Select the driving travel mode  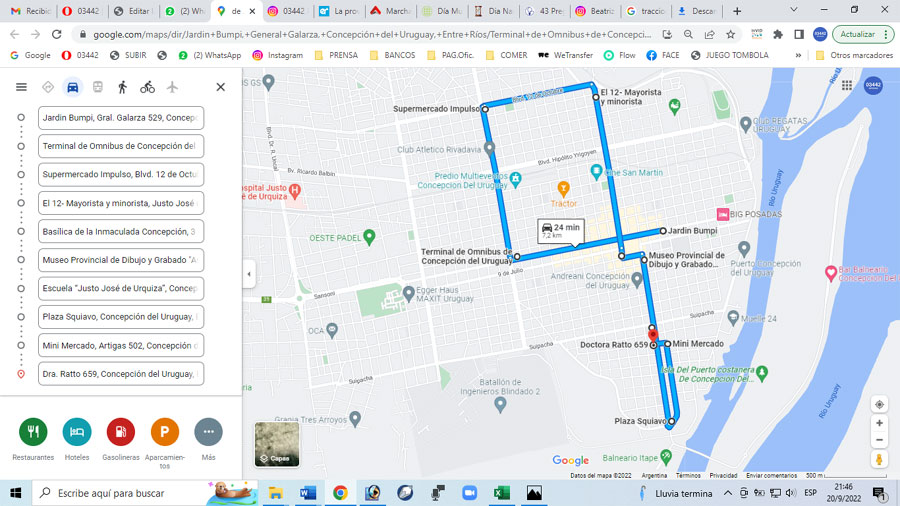pos(72,87)
